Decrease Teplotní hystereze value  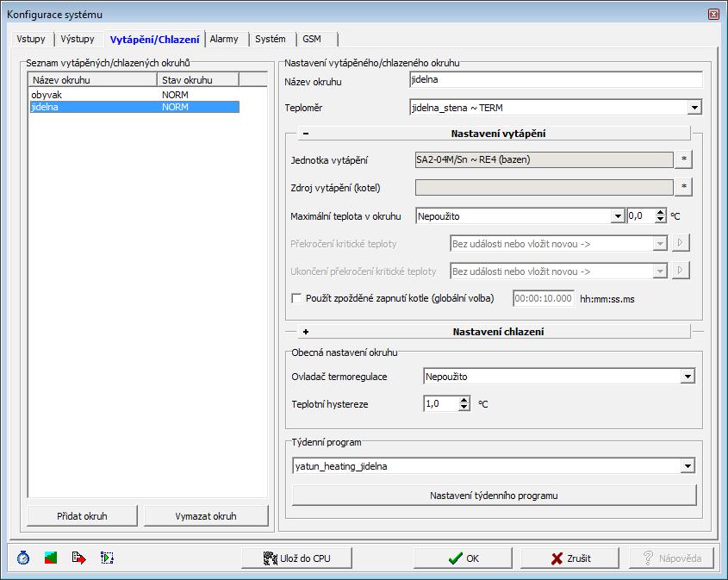[x=464, y=408]
